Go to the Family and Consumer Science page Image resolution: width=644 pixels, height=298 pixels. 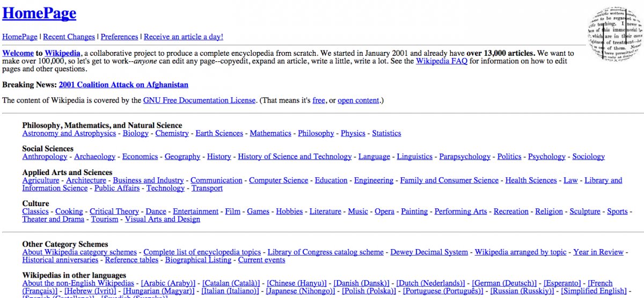tap(449, 180)
